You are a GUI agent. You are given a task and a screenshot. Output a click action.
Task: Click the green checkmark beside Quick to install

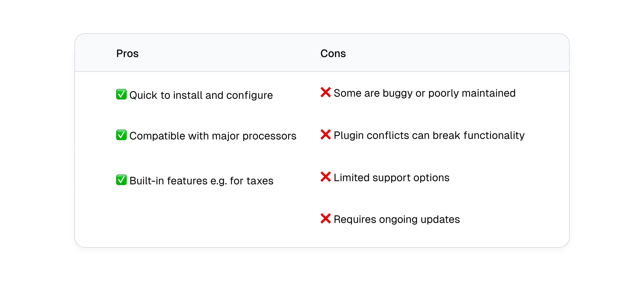click(121, 94)
